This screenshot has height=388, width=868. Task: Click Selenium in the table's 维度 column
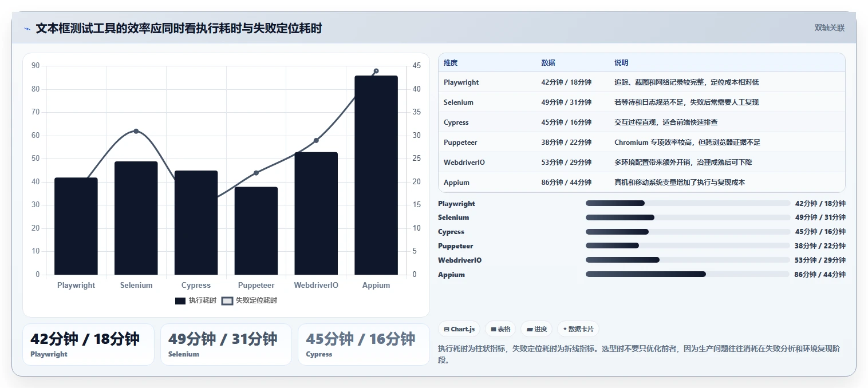click(459, 102)
